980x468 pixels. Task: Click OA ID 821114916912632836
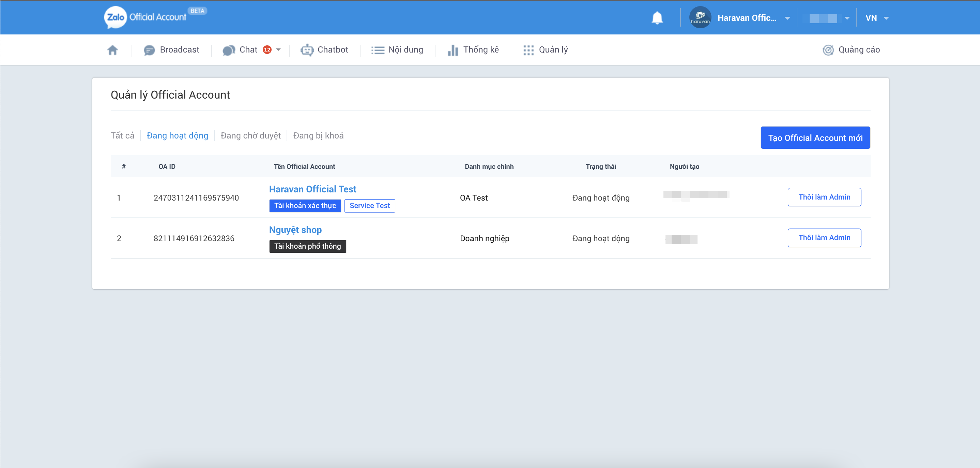[194, 239]
